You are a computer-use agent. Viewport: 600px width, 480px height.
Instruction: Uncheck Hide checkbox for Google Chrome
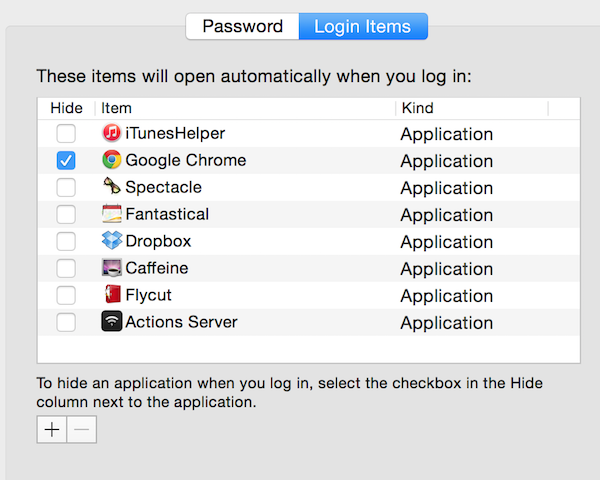click(x=66, y=160)
